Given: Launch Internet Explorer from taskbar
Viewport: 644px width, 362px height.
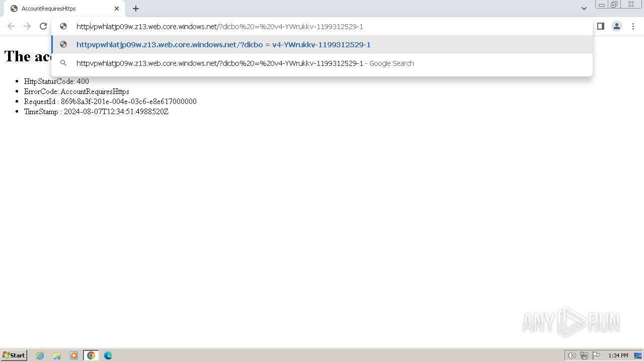Looking at the screenshot, I should tap(40, 355).
